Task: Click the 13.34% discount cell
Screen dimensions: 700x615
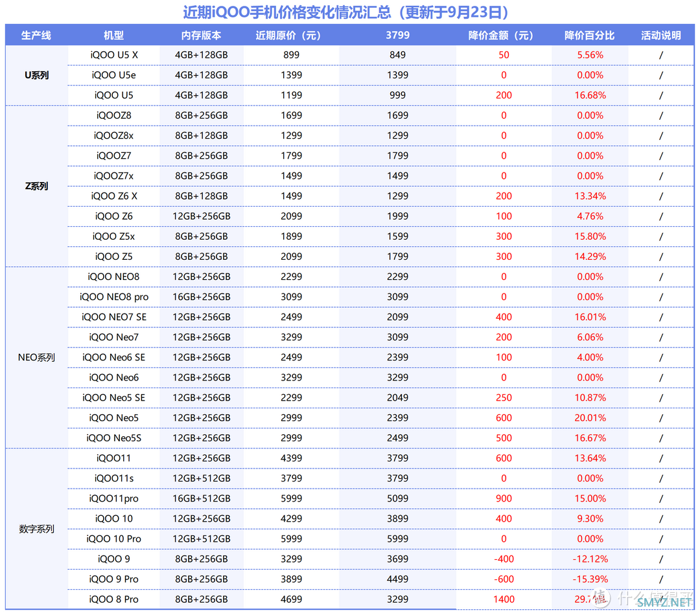Action: 590,196
